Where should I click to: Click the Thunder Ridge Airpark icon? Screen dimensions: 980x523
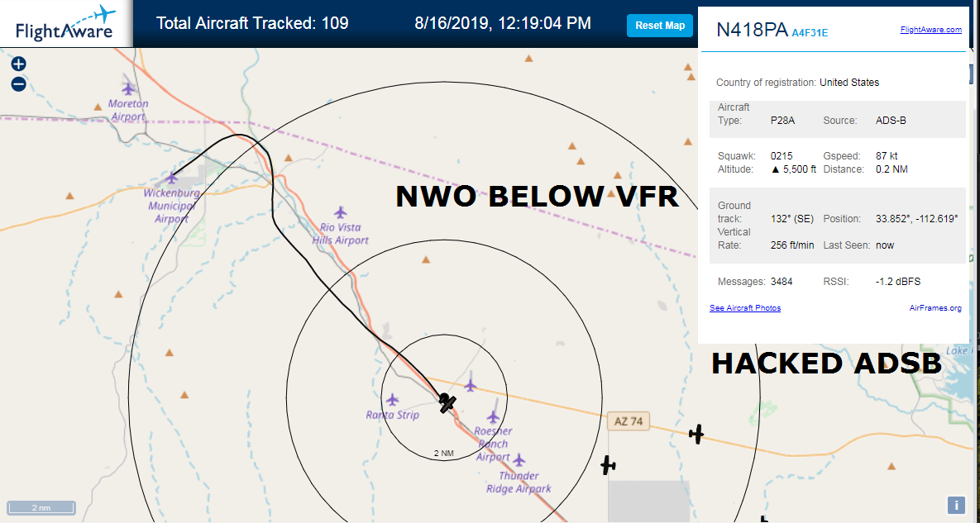coord(519,460)
